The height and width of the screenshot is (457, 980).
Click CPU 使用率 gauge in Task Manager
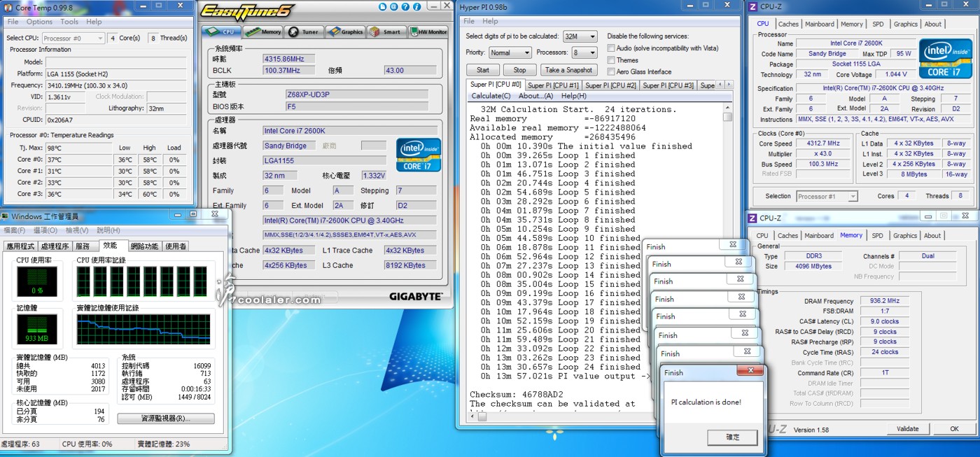tap(38, 281)
